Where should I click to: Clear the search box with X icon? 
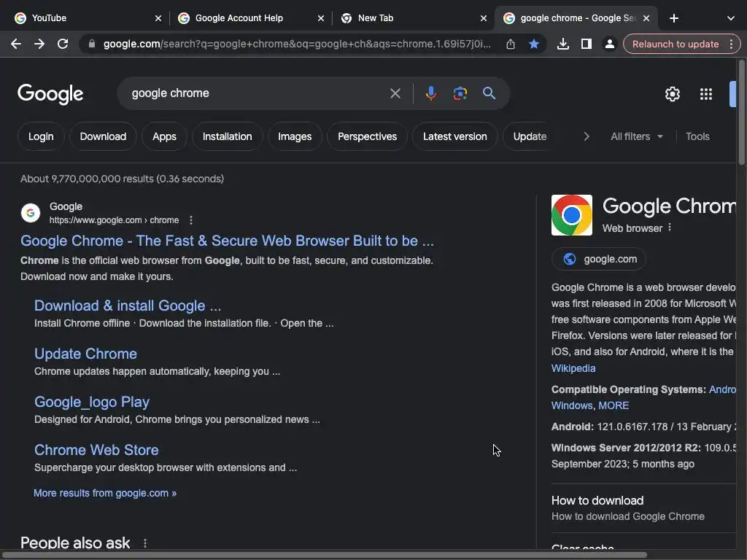coord(395,93)
